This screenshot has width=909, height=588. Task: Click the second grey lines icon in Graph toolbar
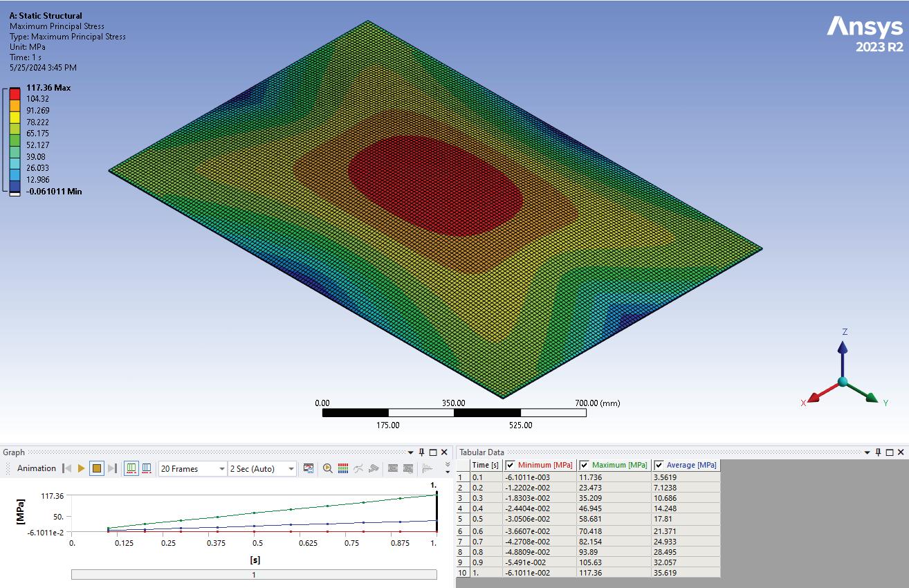tap(408, 468)
